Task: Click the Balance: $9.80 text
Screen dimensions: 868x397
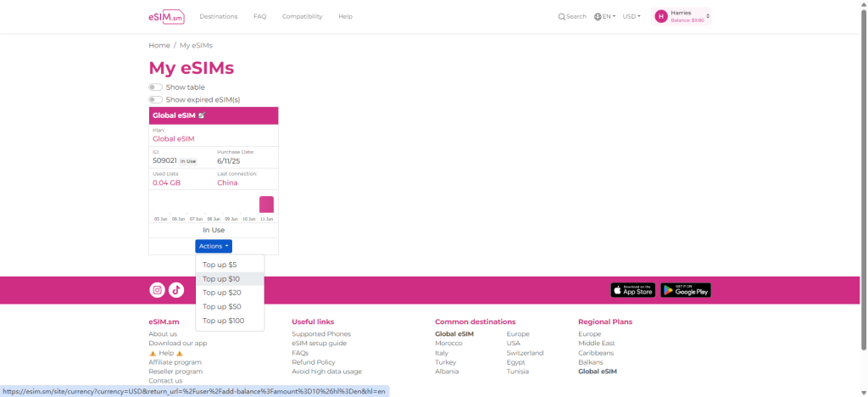Action: point(687,20)
